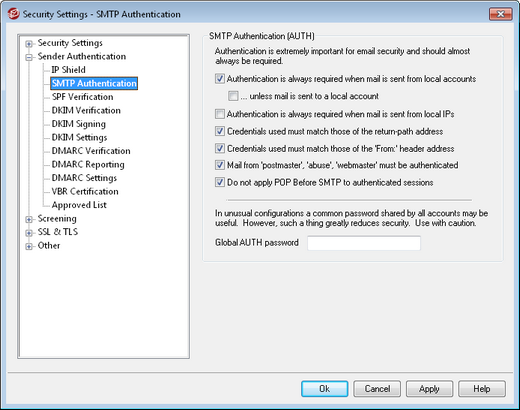
Task: Toggle Do not apply POP Before SMTP
Action: 220,182
